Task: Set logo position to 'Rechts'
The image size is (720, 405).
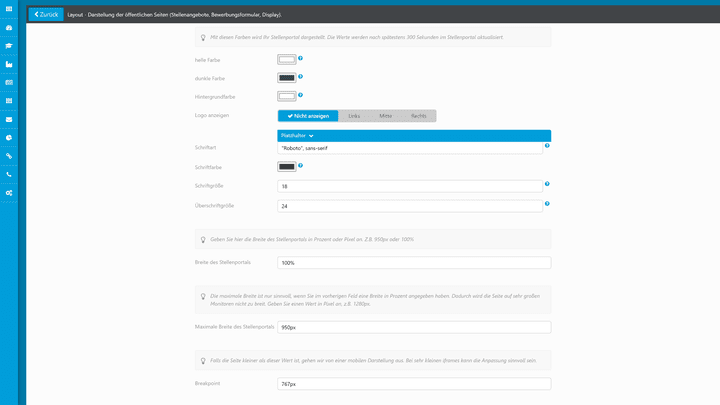Action: (419, 116)
